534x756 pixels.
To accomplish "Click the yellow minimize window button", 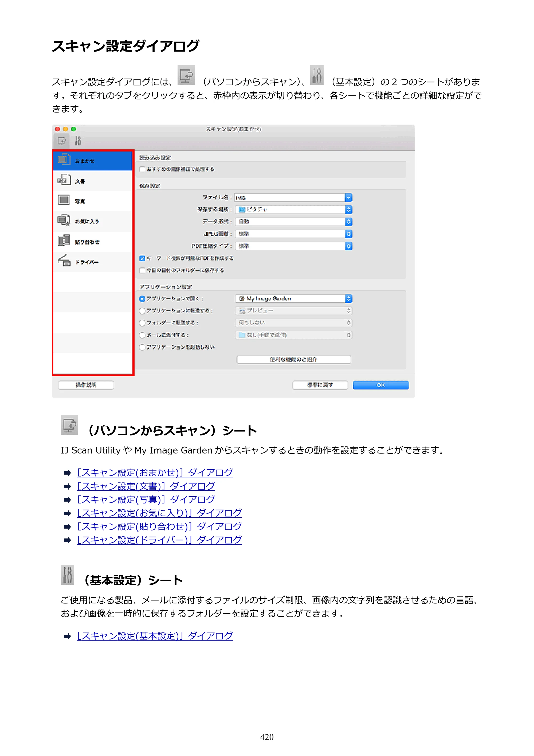I will 65,129.
